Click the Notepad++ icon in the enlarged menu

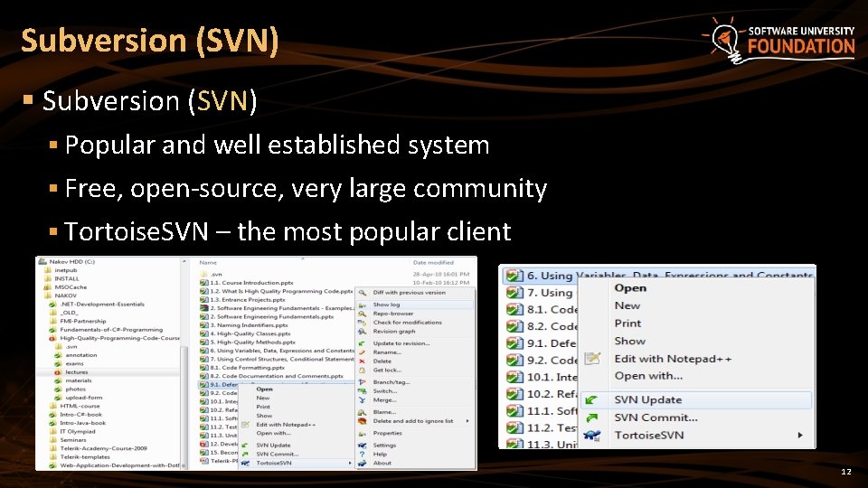point(592,359)
